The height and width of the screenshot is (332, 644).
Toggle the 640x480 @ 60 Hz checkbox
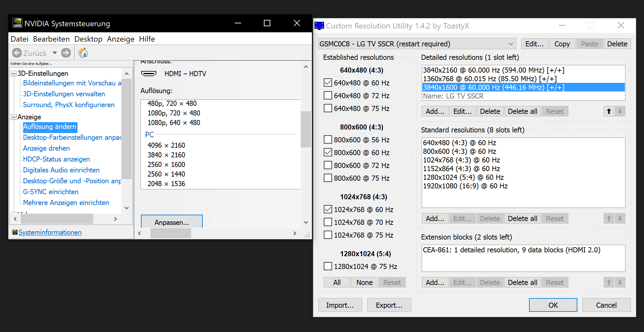tap(328, 83)
